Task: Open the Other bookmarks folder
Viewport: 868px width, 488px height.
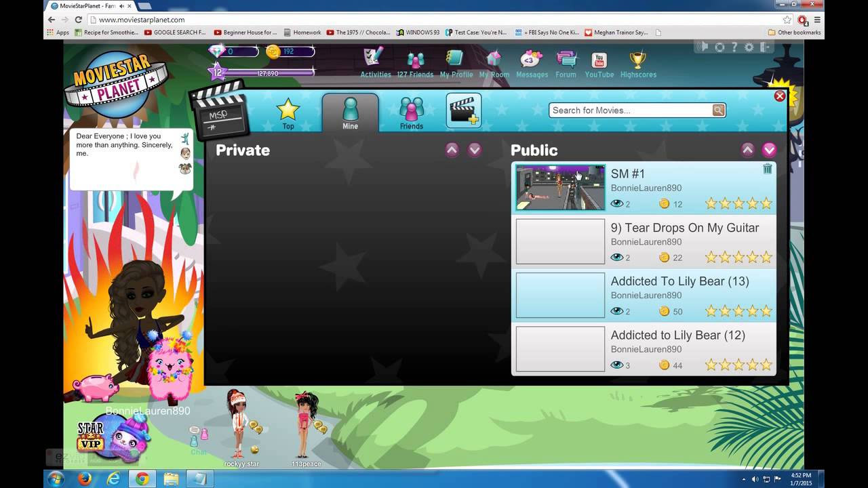Action: click(794, 33)
